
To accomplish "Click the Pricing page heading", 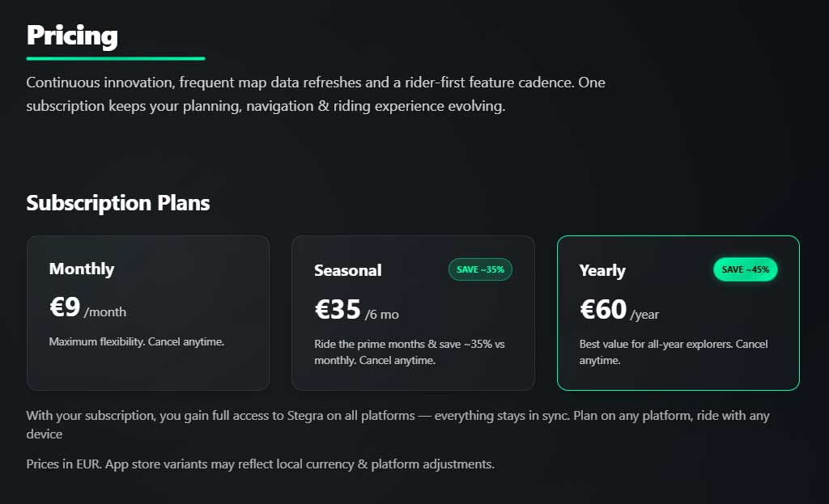I will tap(72, 36).
